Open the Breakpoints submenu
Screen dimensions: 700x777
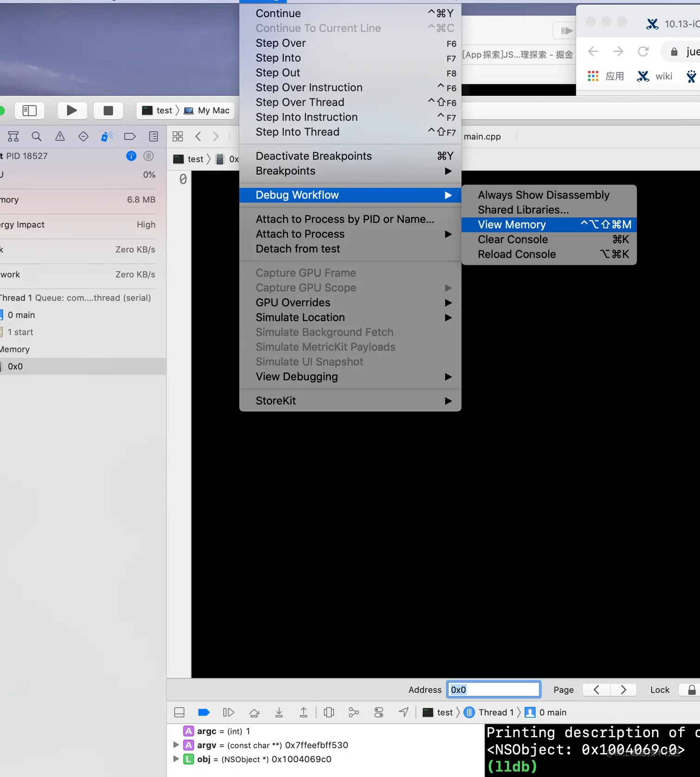[x=350, y=171]
